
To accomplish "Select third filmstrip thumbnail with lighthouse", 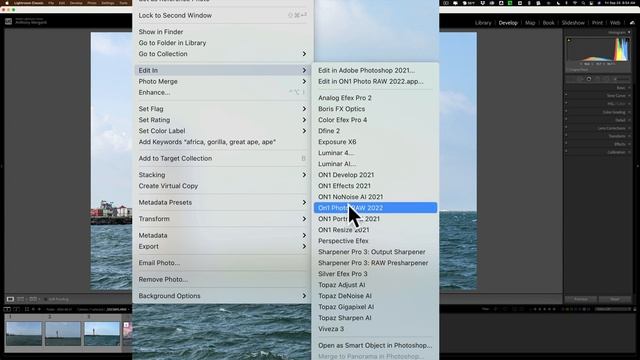I will point(102,333).
